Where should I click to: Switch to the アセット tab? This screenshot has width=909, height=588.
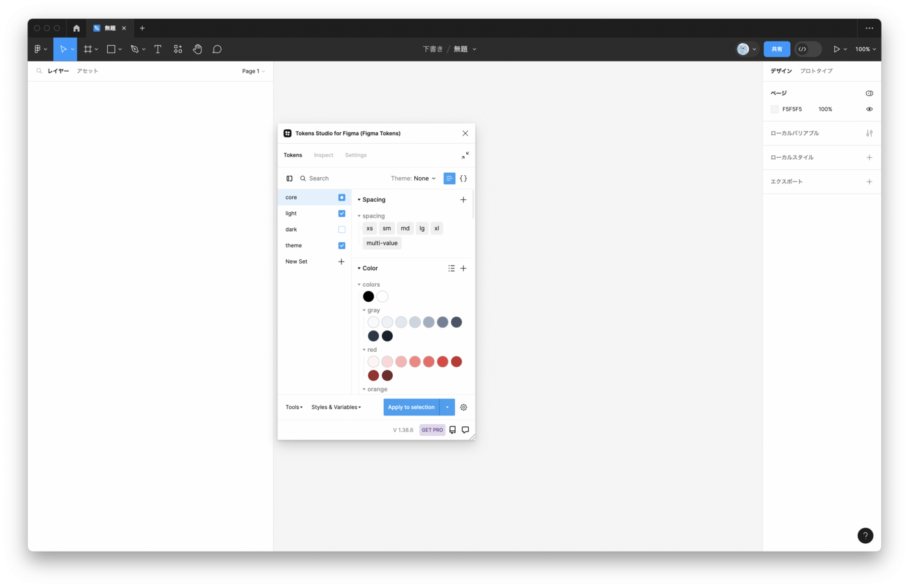coord(88,71)
